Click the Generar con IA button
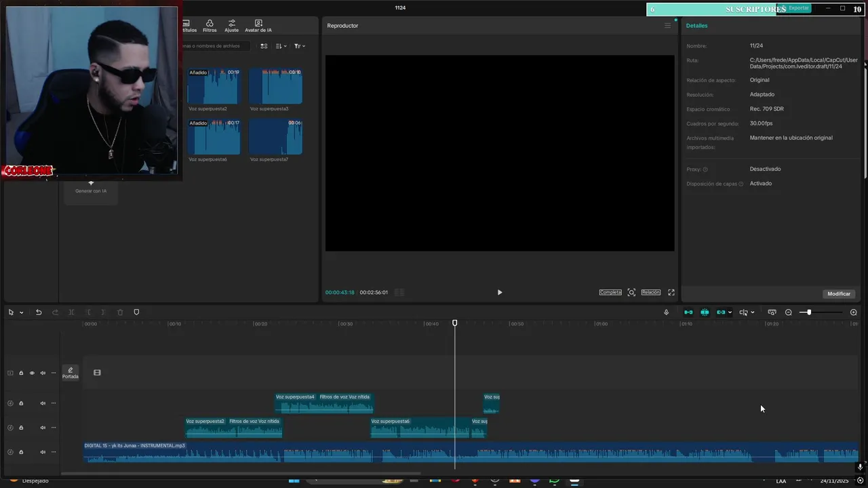Screen dimensions: 868x488 point(91,190)
